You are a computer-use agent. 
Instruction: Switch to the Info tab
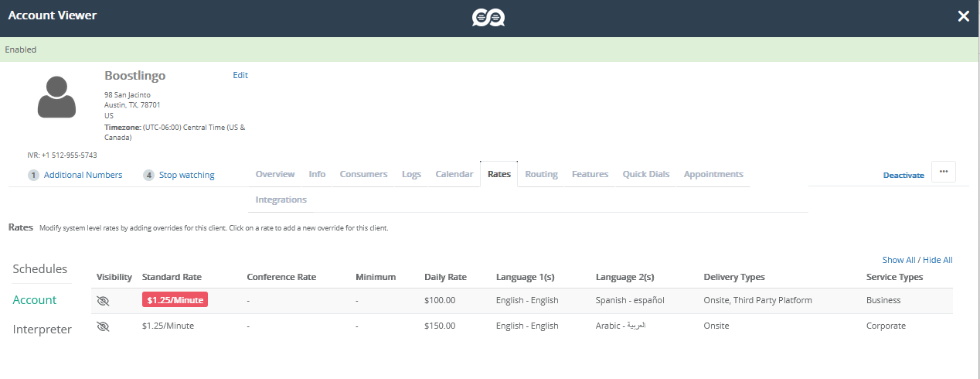pos(317,174)
